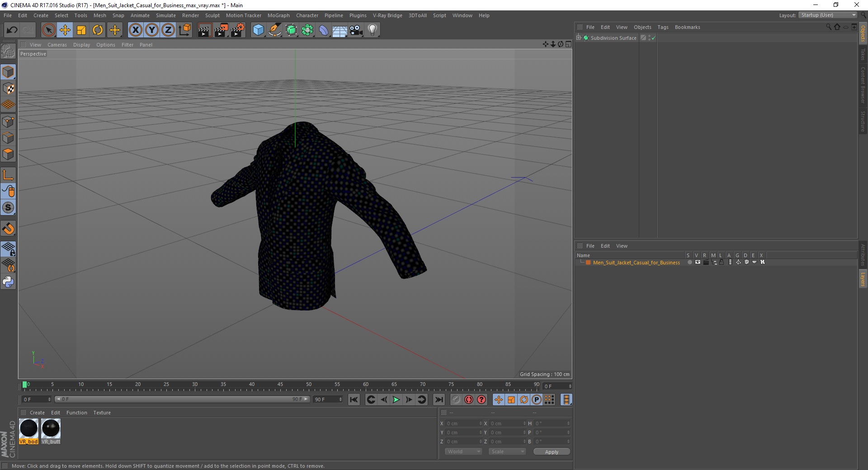Add a Cube primitive object
The width and height of the screenshot is (868, 470).
point(258,30)
